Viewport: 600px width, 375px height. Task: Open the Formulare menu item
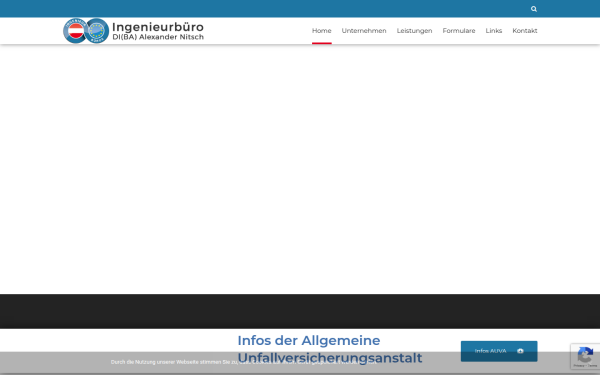[x=459, y=31]
